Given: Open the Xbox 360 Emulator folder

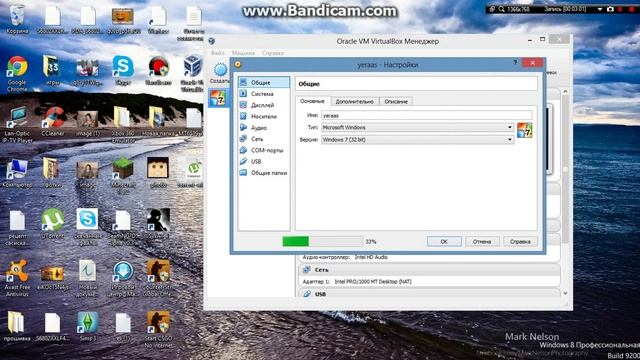Looking at the screenshot, I should click(123, 125).
